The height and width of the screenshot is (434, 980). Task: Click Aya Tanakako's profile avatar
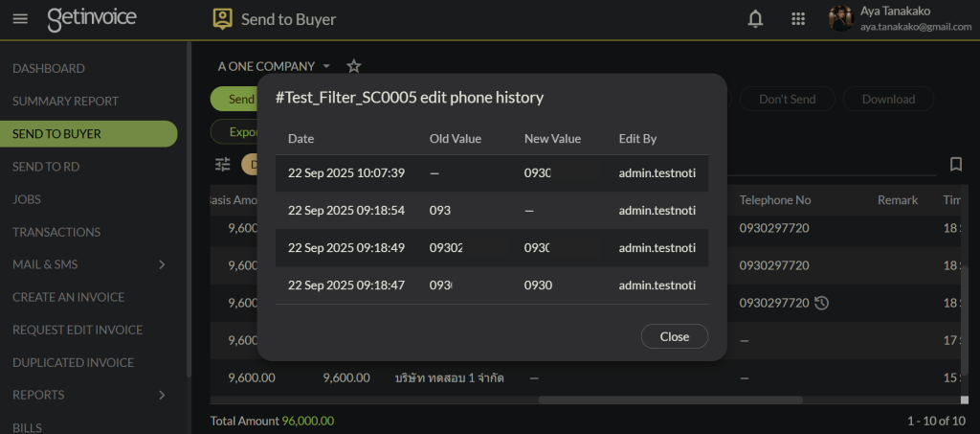coord(840,19)
